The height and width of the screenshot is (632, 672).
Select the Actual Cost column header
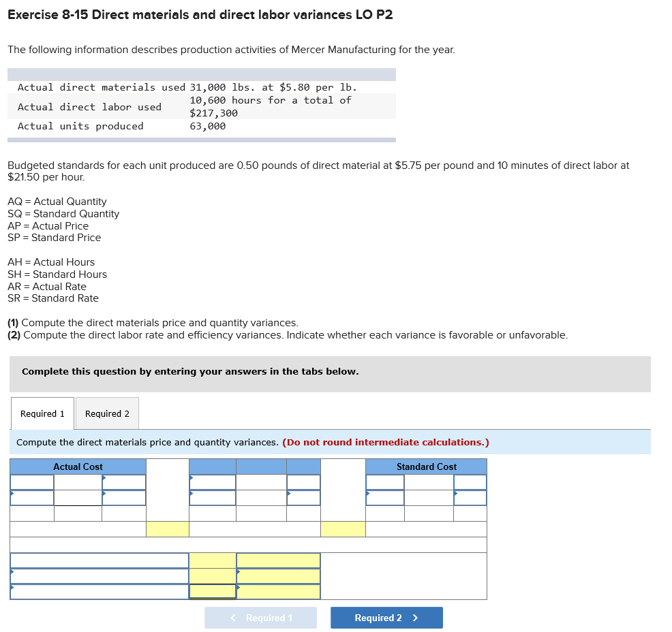tap(78, 467)
